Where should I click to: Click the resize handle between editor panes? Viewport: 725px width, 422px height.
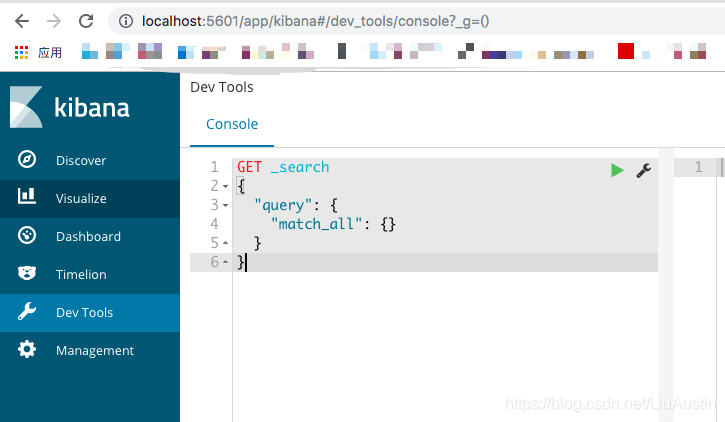666,285
